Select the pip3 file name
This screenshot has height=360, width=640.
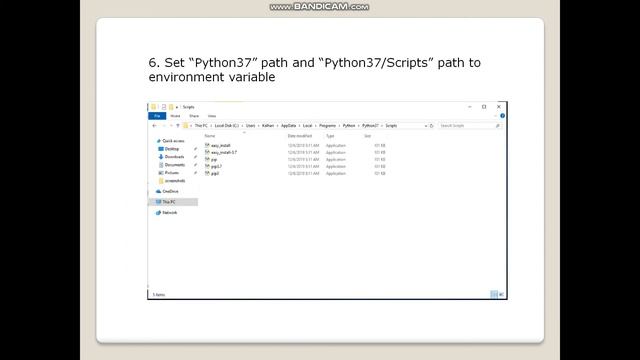point(215,173)
